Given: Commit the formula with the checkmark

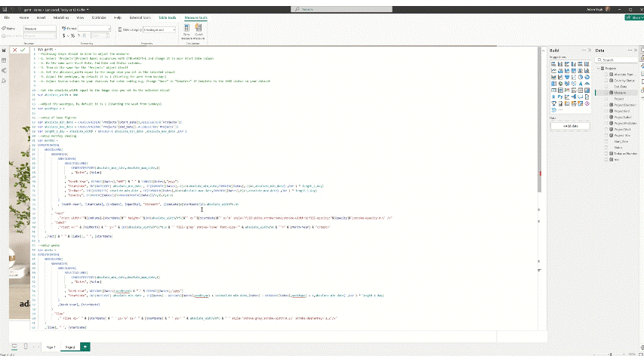Looking at the screenshot, I should (x=24, y=50).
